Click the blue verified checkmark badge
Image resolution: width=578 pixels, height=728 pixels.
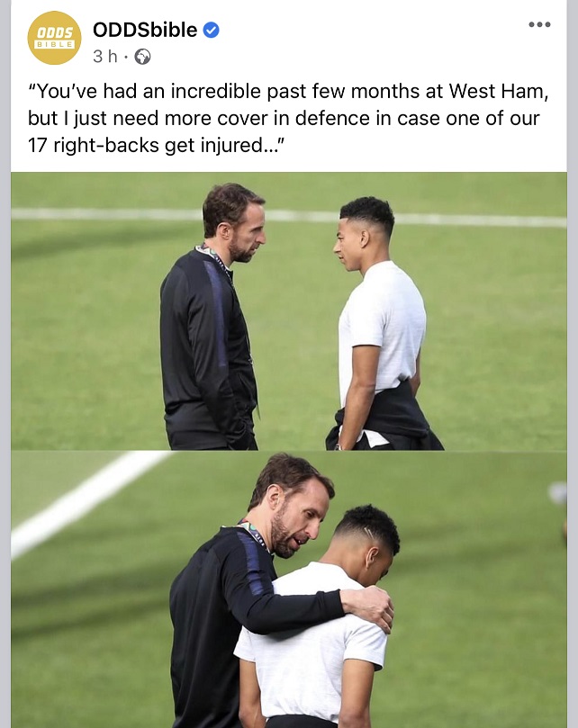[211, 31]
